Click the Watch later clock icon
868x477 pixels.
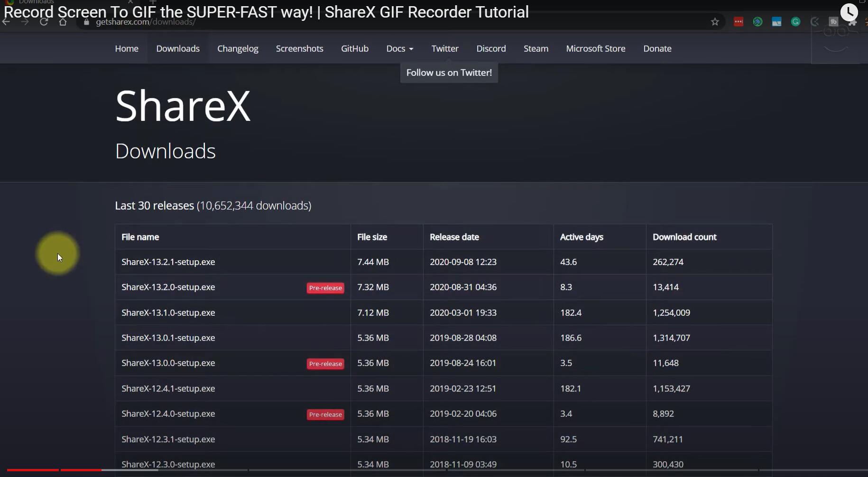849,12
